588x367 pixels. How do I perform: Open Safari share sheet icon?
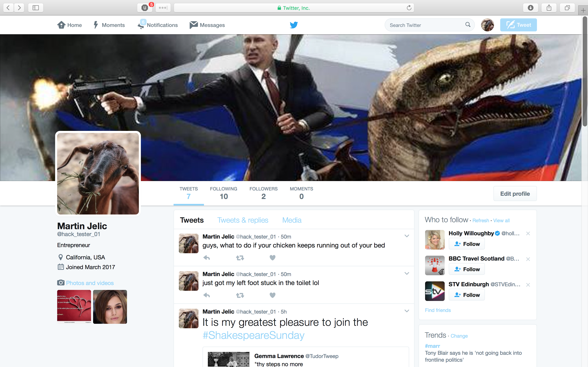(x=549, y=8)
